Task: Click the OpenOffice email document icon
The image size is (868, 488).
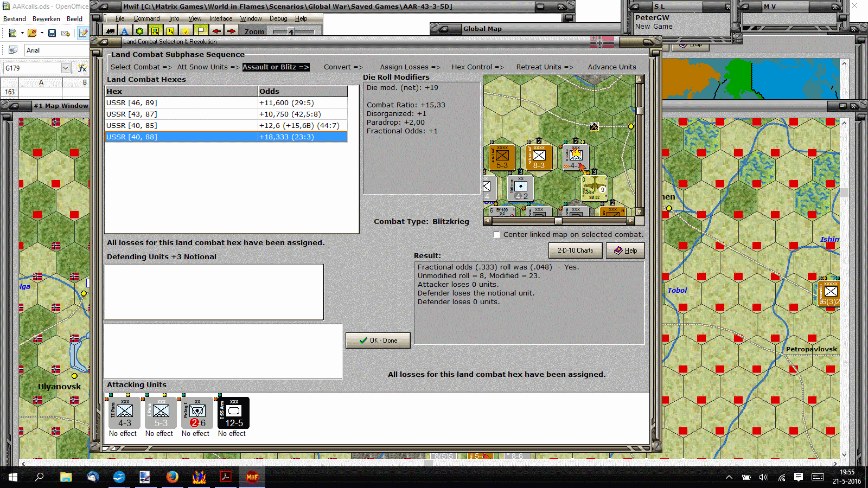Action: click(x=66, y=33)
